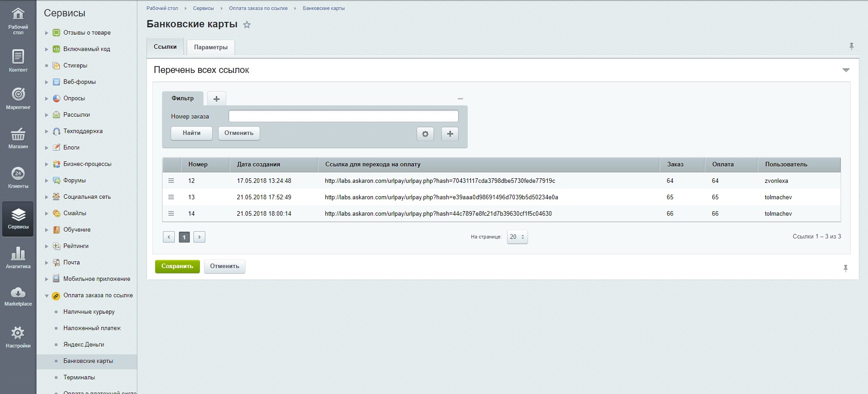Open Яндекс.Деньги menu item
Screen dimensions: 868x394
tap(84, 344)
